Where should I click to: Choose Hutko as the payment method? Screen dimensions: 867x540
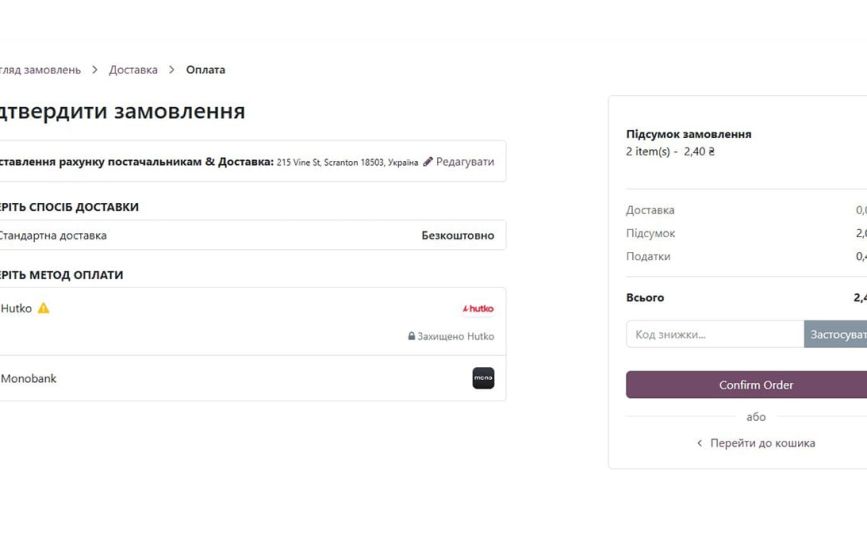coord(16,308)
